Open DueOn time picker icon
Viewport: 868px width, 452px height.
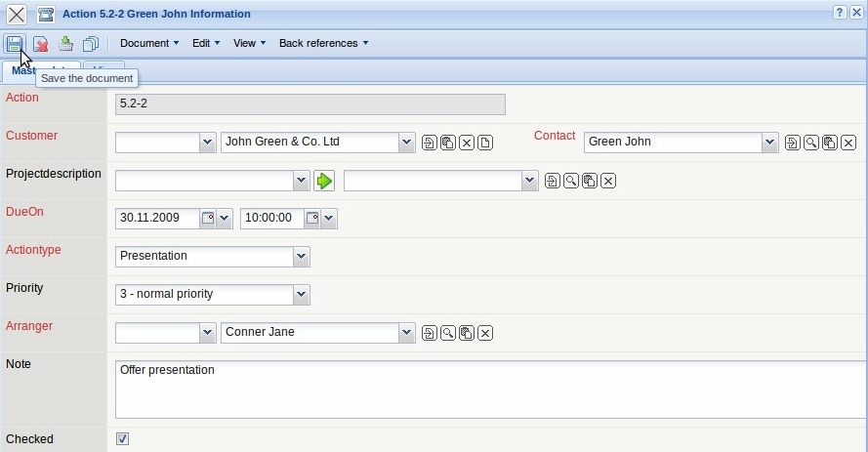pyautogui.click(x=312, y=218)
